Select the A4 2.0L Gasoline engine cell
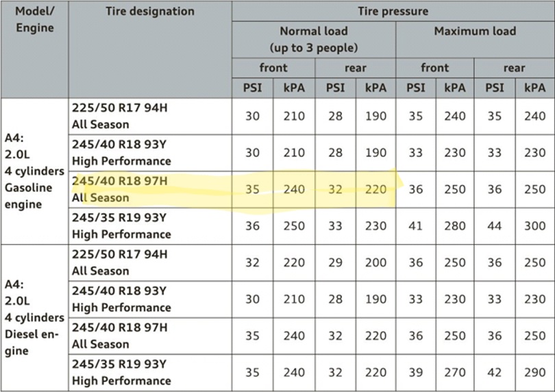 click(35, 171)
